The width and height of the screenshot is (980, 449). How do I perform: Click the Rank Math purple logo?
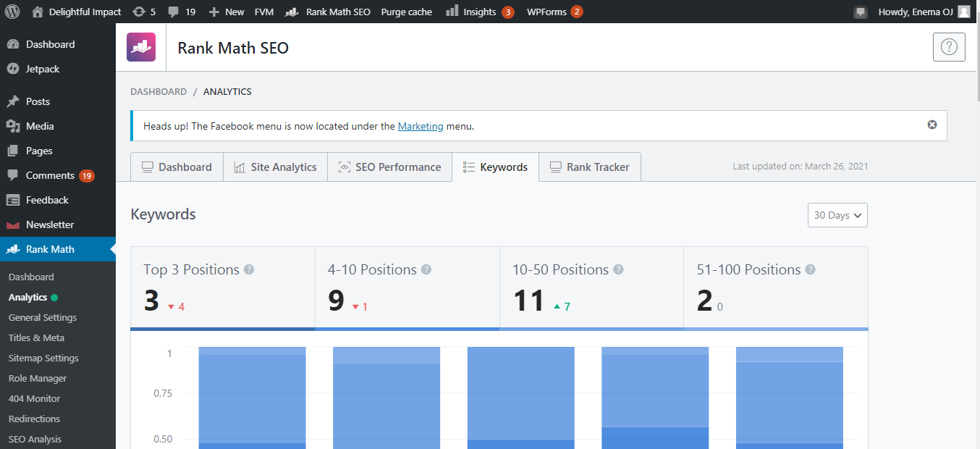[x=141, y=47]
